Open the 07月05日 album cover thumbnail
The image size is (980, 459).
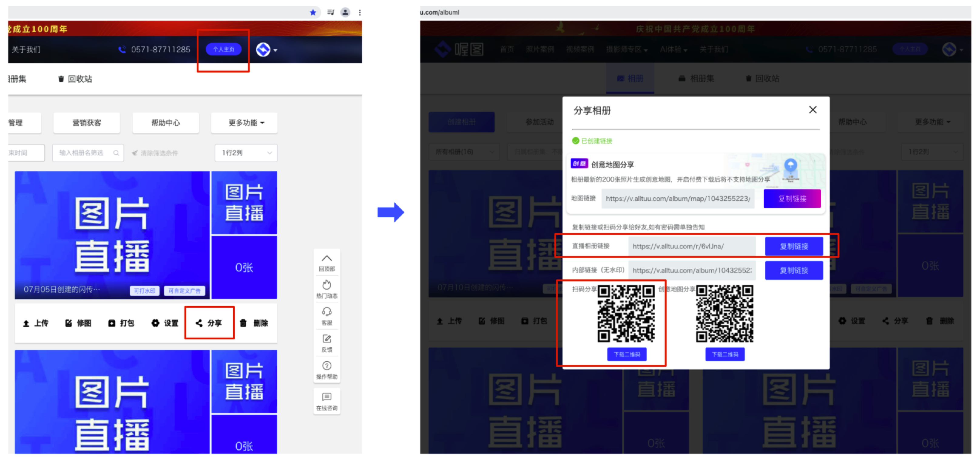tap(112, 235)
